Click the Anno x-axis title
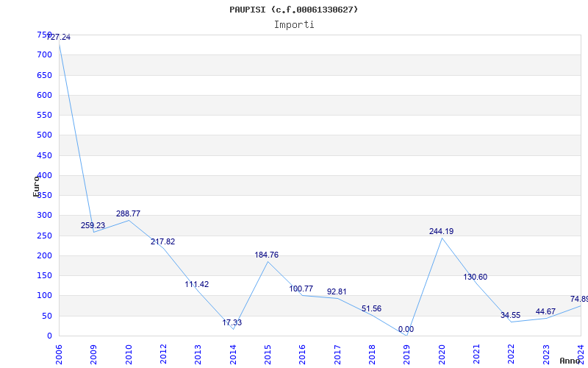This screenshot has height=368, width=588. pos(572,361)
